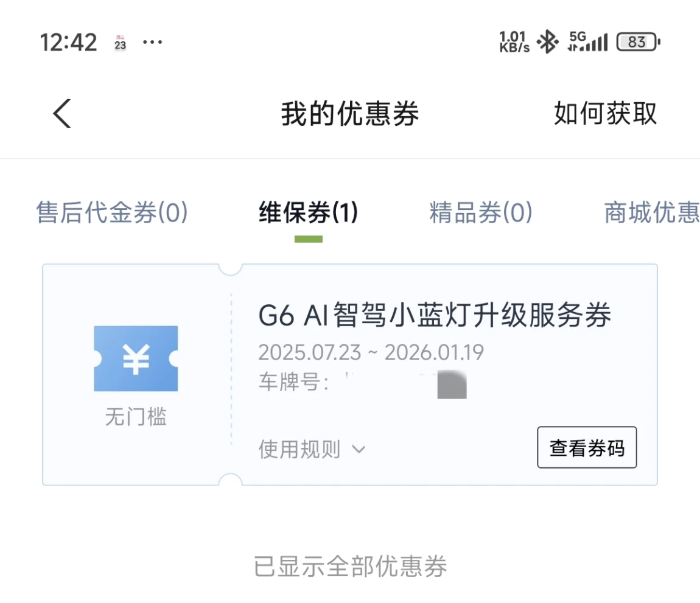Viewport: 700px width, 603px height.
Task: Select the 维保券(1) tab
Action: pyautogui.click(x=309, y=212)
